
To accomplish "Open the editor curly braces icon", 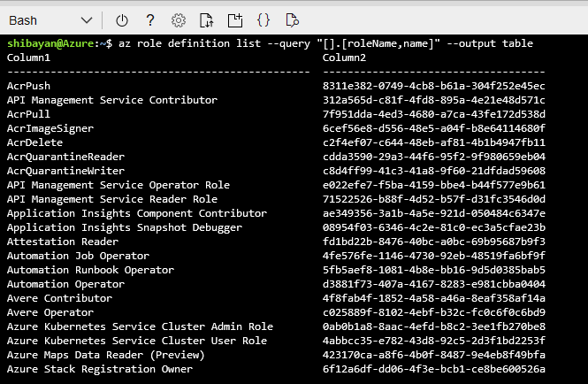I will pyautogui.click(x=263, y=20).
